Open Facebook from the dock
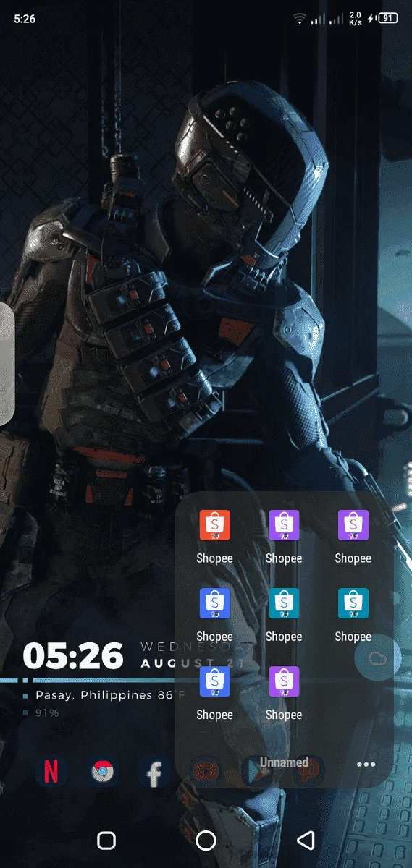Viewport: 412px width, 868px height. 154,773
